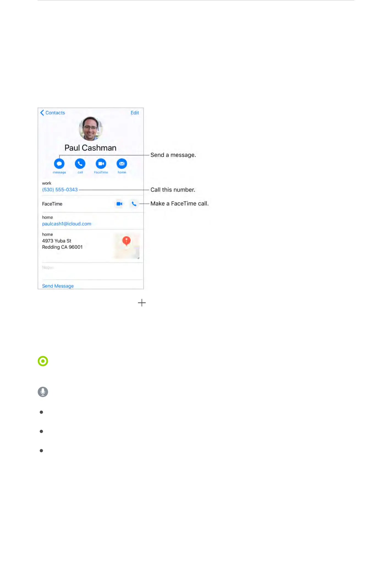This screenshot has width=392, height=562.
Task: Tap the round home mail envelope icon
Action: [x=122, y=164]
